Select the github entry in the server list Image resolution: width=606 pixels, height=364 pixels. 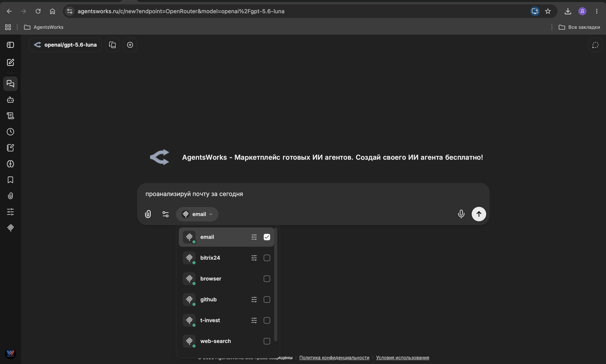tap(226, 300)
